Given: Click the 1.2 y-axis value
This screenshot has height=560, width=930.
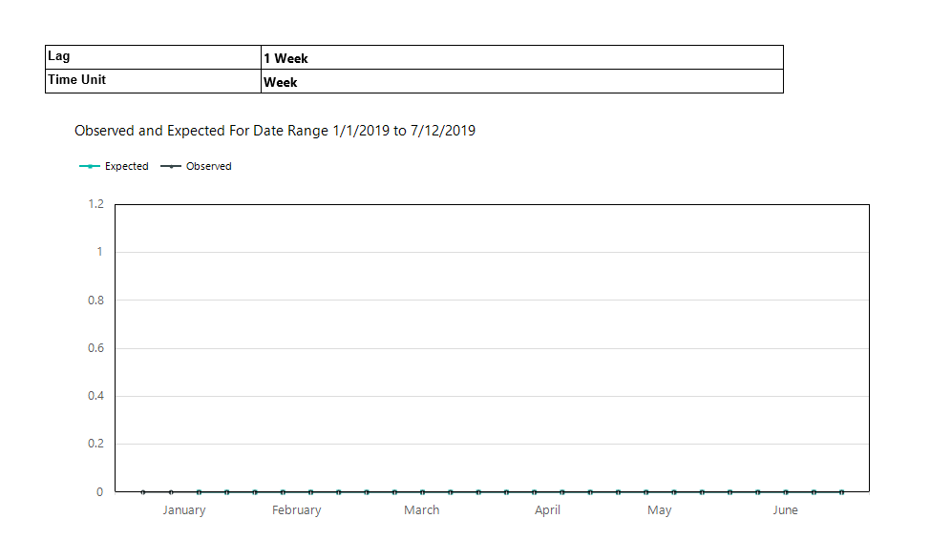Looking at the screenshot, I should coord(96,204).
